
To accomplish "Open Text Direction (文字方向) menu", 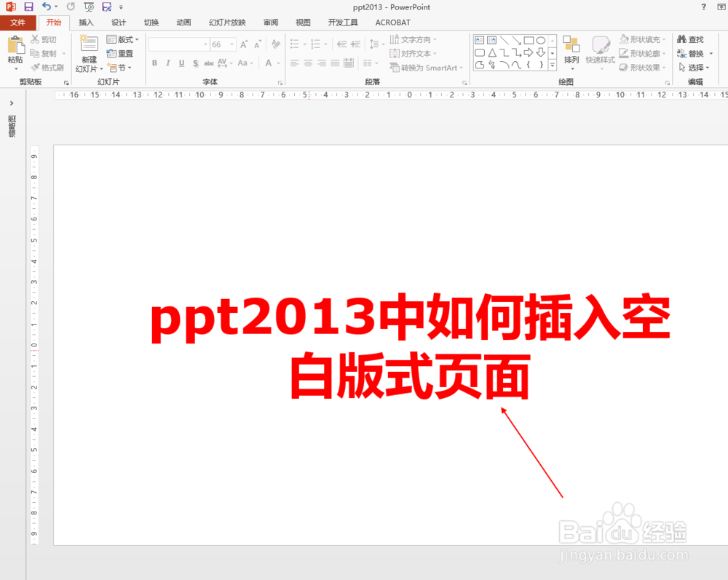I will (x=413, y=39).
